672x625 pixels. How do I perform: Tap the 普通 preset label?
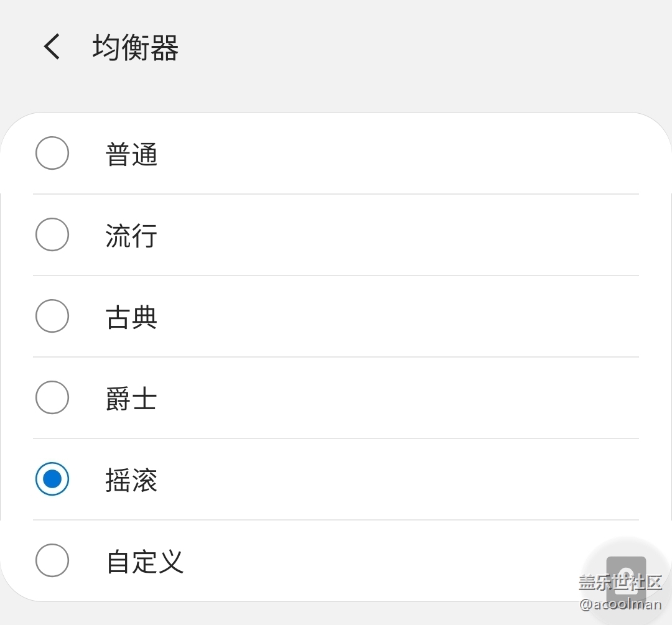tap(131, 154)
